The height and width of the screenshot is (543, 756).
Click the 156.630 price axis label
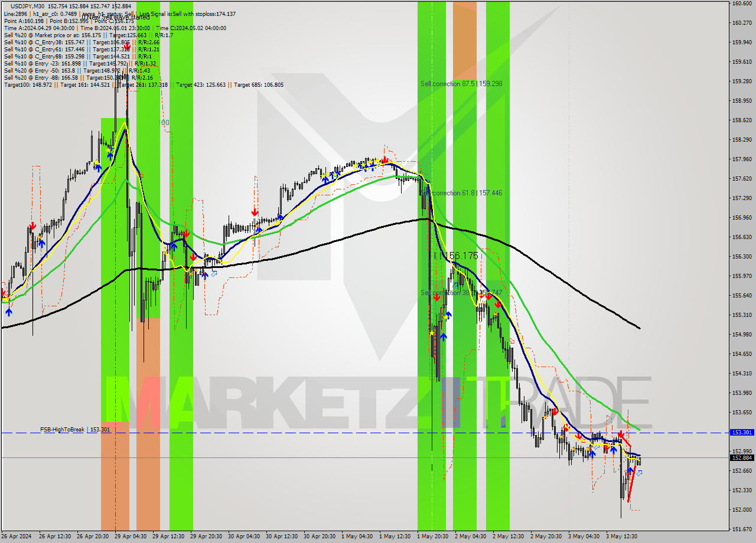click(742, 237)
